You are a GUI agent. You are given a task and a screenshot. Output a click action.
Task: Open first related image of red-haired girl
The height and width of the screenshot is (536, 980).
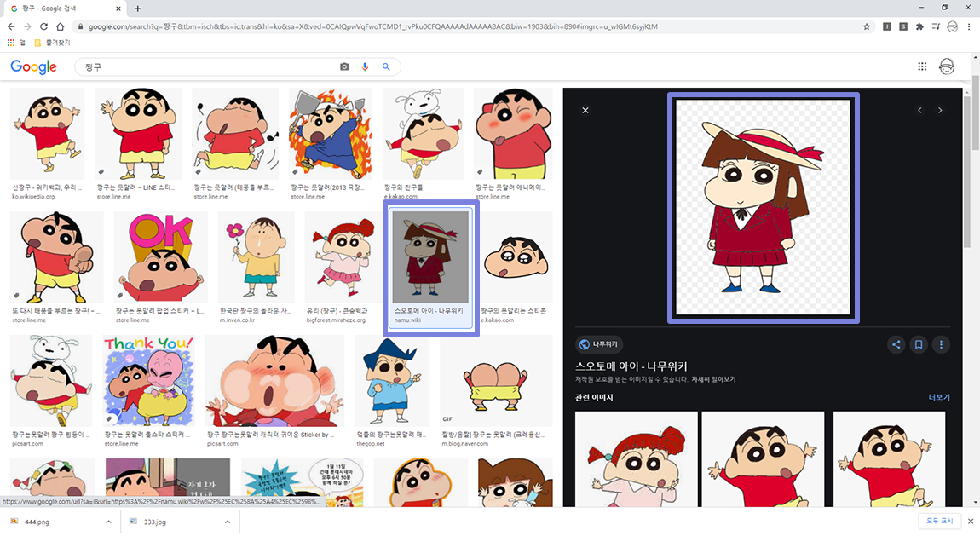click(637, 458)
